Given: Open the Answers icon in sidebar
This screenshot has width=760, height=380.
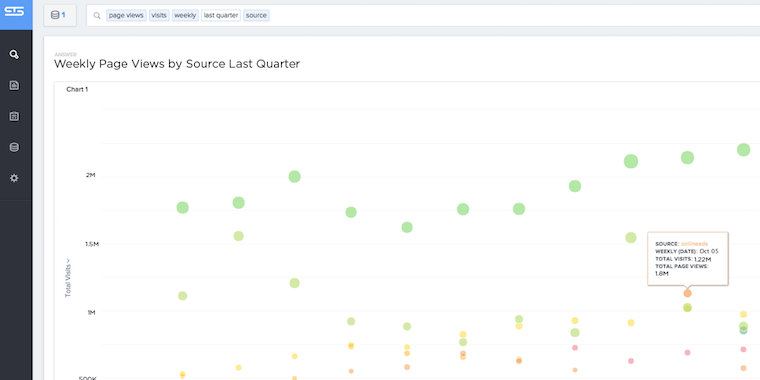Looking at the screenshot, I should [14, 85].
